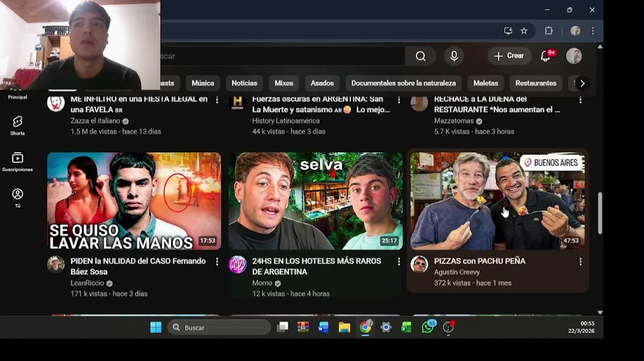
Task: Go to the Agustín Creevy channel name
Action: point(457,272)
